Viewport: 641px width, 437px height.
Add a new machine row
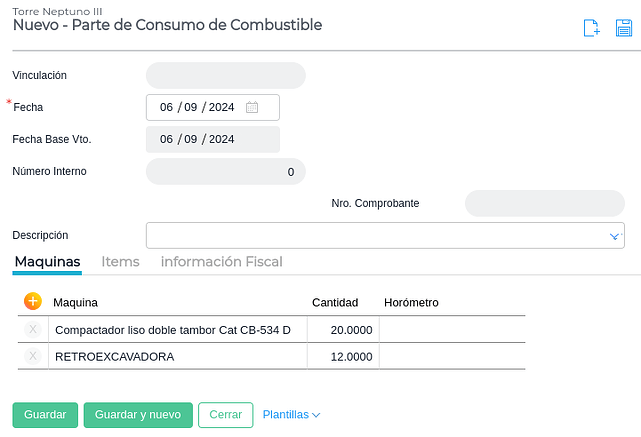pos(32,301)
